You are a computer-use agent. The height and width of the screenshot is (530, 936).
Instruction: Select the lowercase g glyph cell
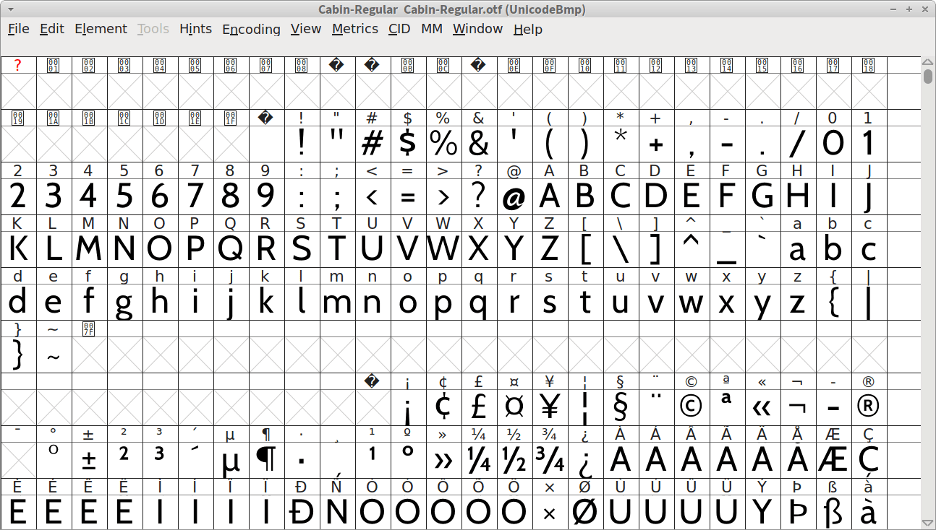coord(124,301)
